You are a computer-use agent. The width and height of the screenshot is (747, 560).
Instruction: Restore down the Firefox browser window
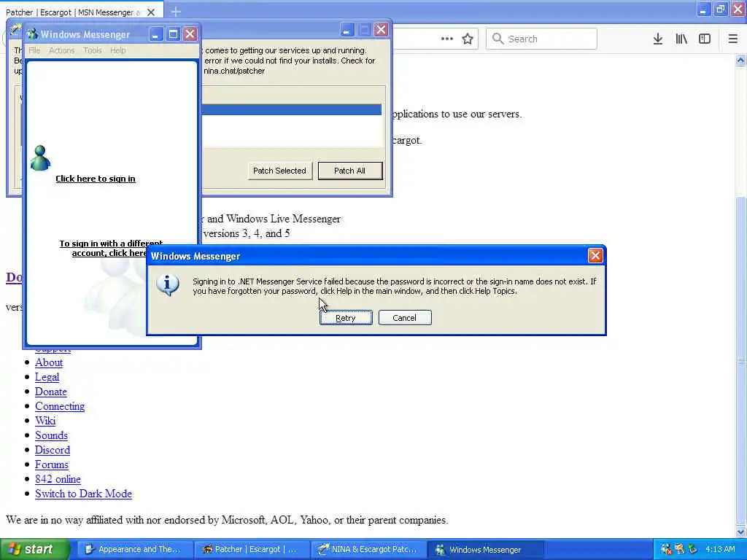[721, 9]
